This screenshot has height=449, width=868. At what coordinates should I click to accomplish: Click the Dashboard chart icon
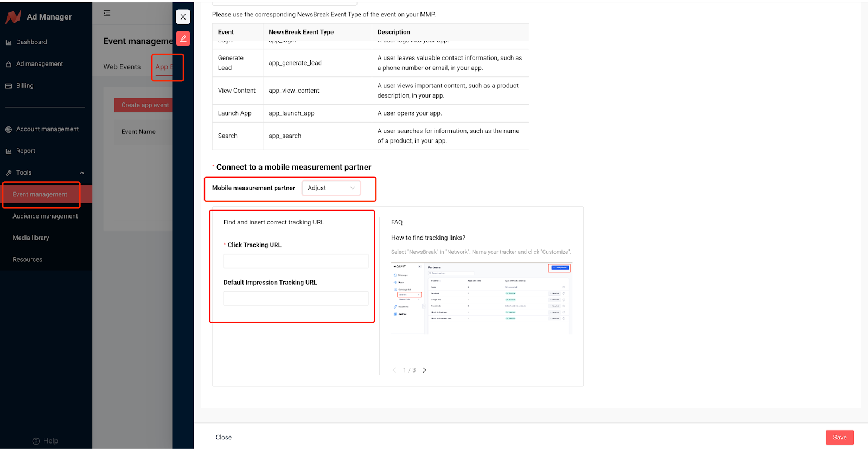coord(9,42)
